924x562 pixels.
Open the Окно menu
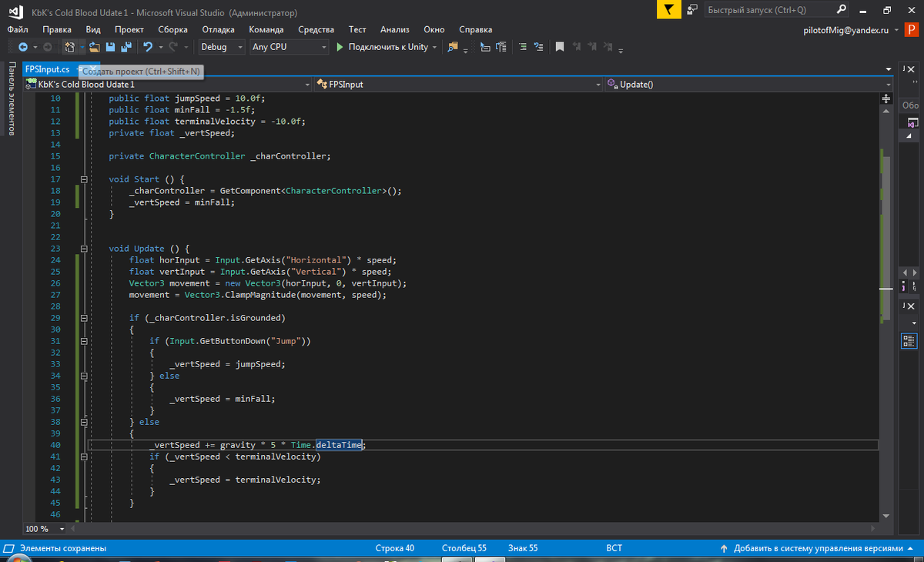[434, 29]
